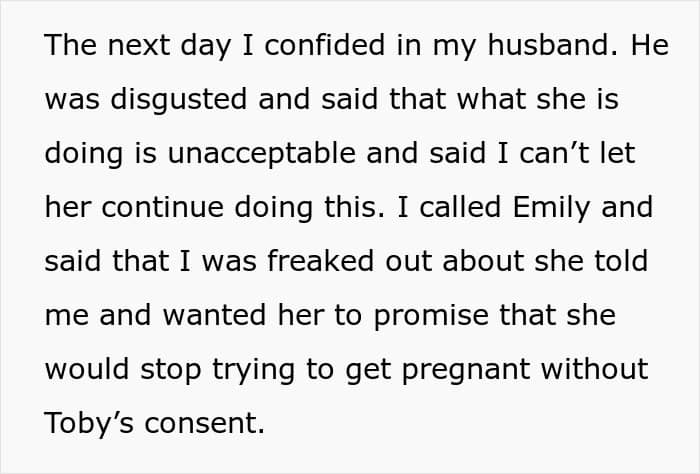Click the word "called" before Emily
Screen dimensions: 700x474
click(460, 207)
